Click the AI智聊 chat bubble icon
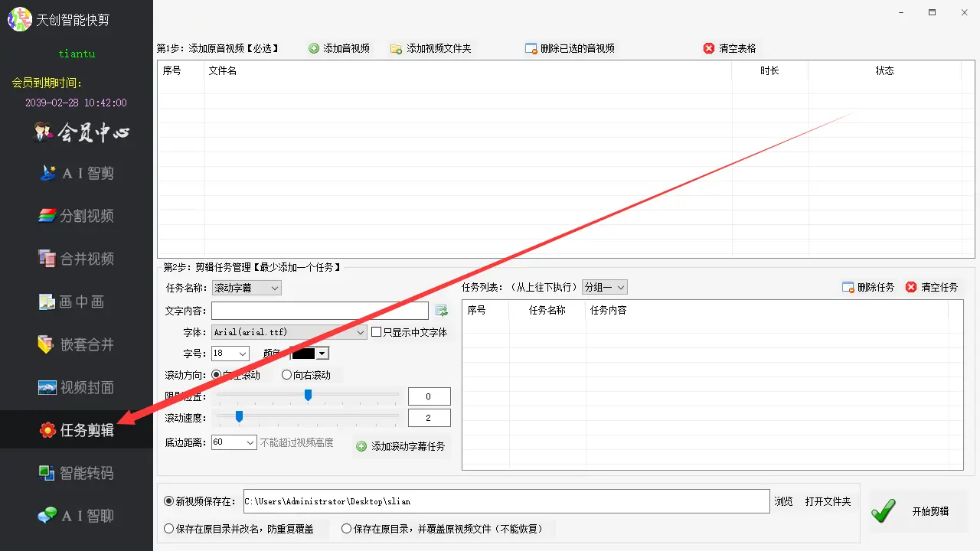The height and width of the screenshot is (551, 980). (x=47, y=516)
